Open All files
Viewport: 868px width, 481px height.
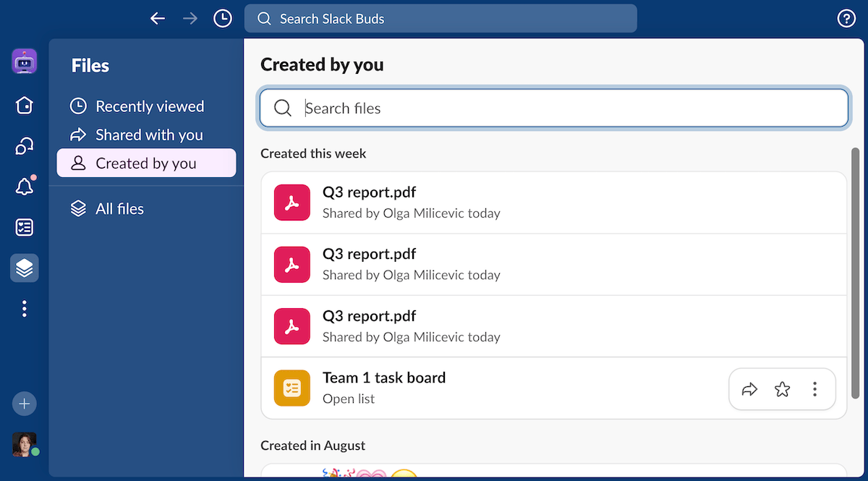pyautogui.click(x=146, y=209)
